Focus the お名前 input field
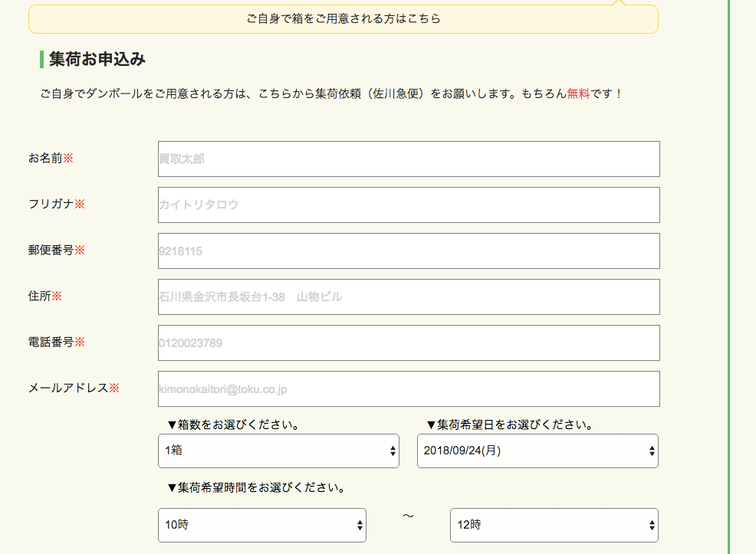756x554 pixels. click(409, 159)
